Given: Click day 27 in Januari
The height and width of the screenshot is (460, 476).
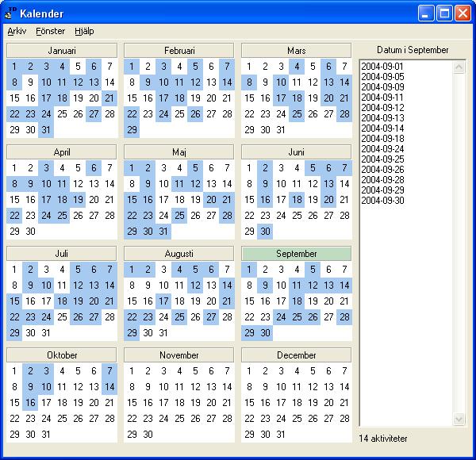Looking at the screenshot, I should 94,114.
